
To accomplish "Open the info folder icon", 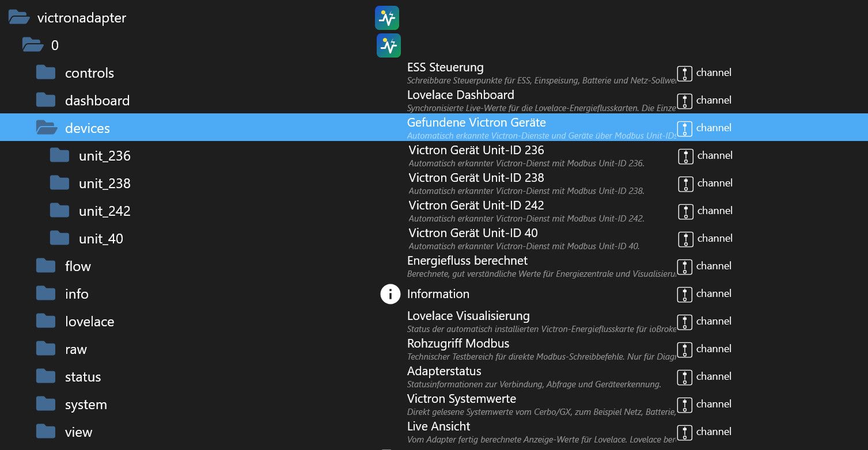I will (x=46, y=294).
